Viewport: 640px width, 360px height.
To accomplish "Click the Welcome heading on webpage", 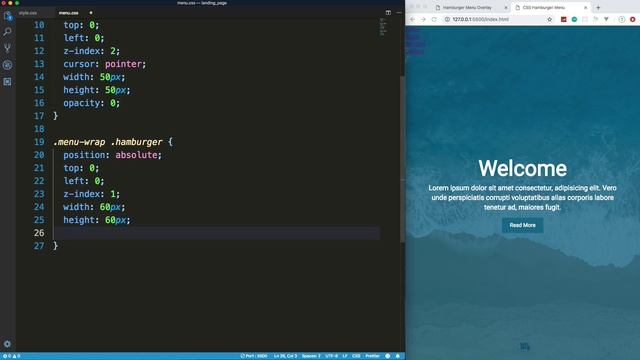I will (x=522, y=168).
